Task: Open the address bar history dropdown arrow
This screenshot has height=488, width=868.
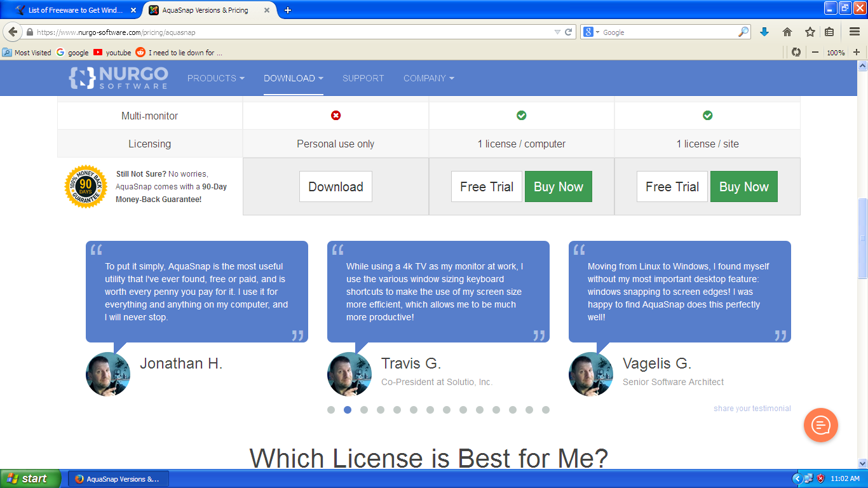Action: pyautogui.click(x=557, y=32)
